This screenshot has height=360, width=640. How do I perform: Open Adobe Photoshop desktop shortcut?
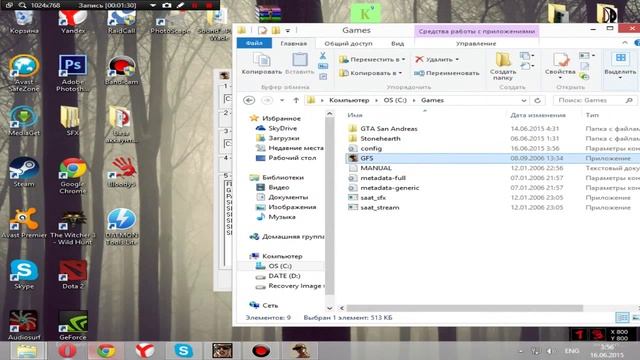click(x=73, y=73)
